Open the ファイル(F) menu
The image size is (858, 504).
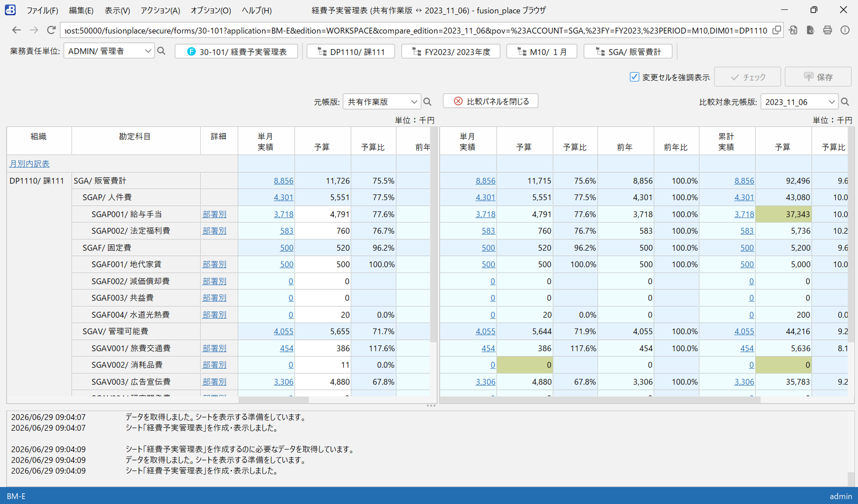click(42, 10)
